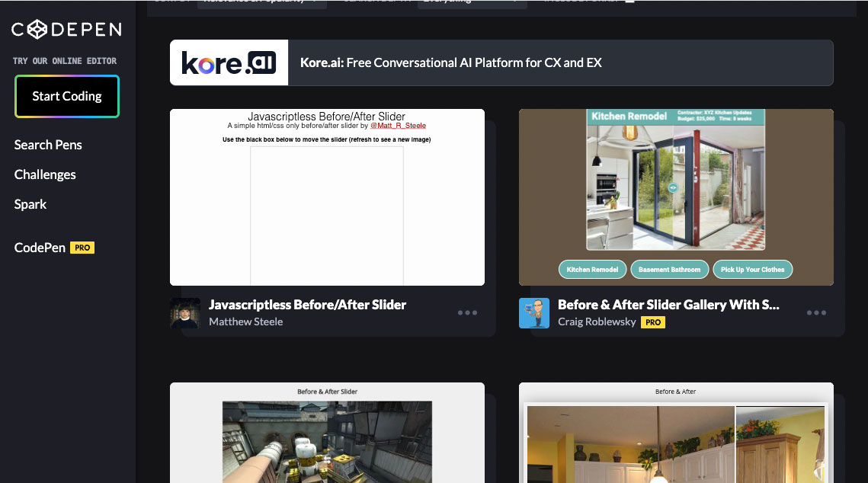Click the PRO badge beside CodePen in sidebar

[x=82, y=248]
